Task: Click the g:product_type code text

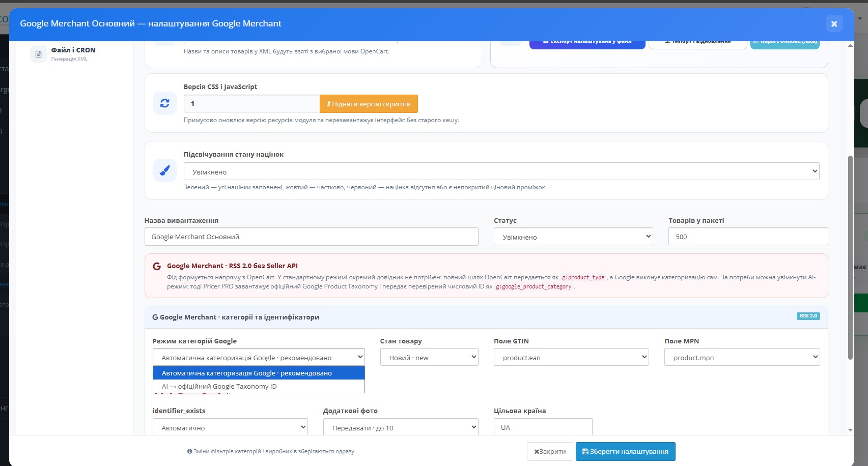Action: [x=583, y=277]
